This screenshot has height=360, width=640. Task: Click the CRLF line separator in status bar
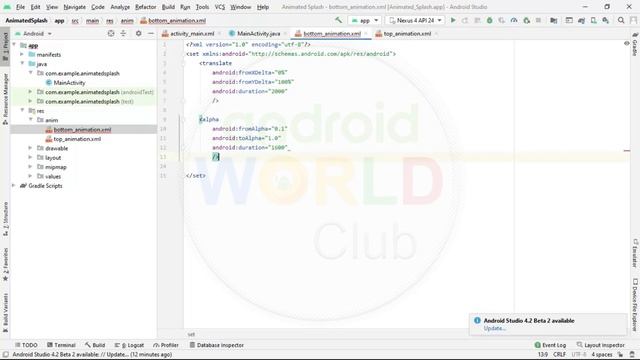point(559,355)
